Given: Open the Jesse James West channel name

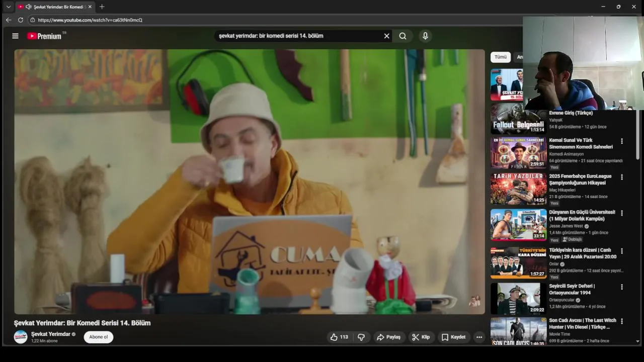Looking at the screenshot, I should 566,226.
